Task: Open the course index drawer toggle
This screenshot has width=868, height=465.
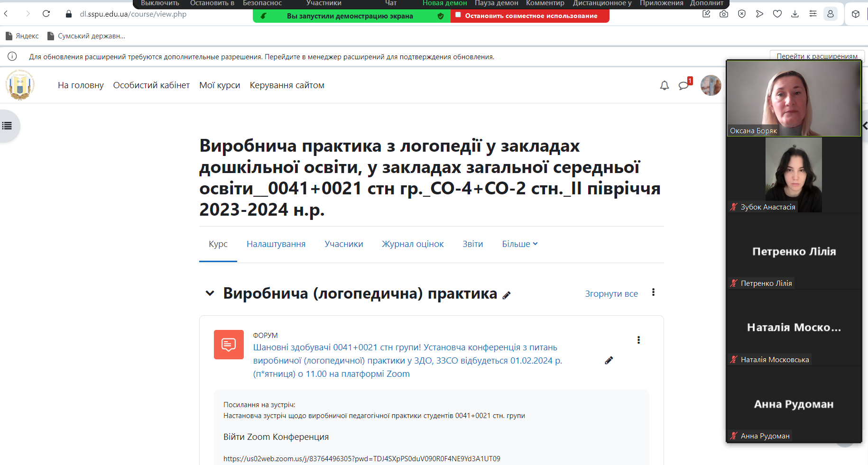Action: (7, 126)
